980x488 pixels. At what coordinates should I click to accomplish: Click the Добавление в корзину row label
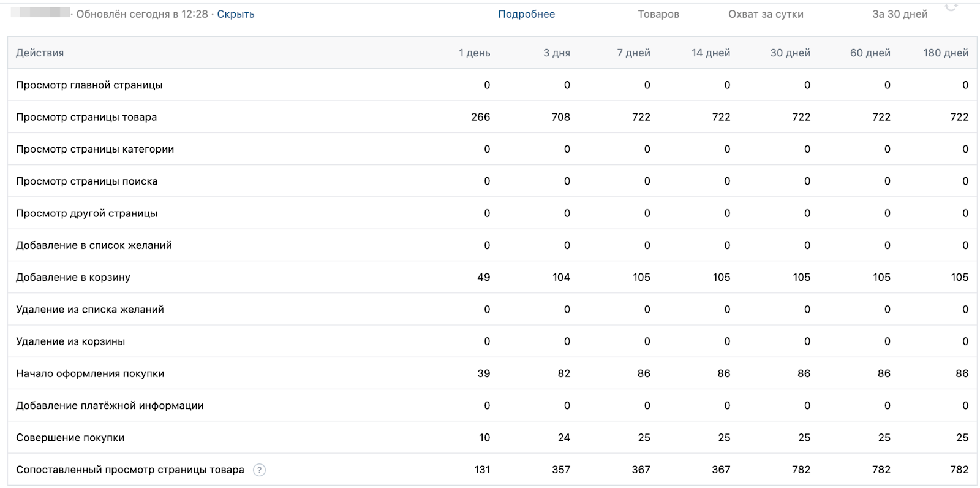[73, 277]
